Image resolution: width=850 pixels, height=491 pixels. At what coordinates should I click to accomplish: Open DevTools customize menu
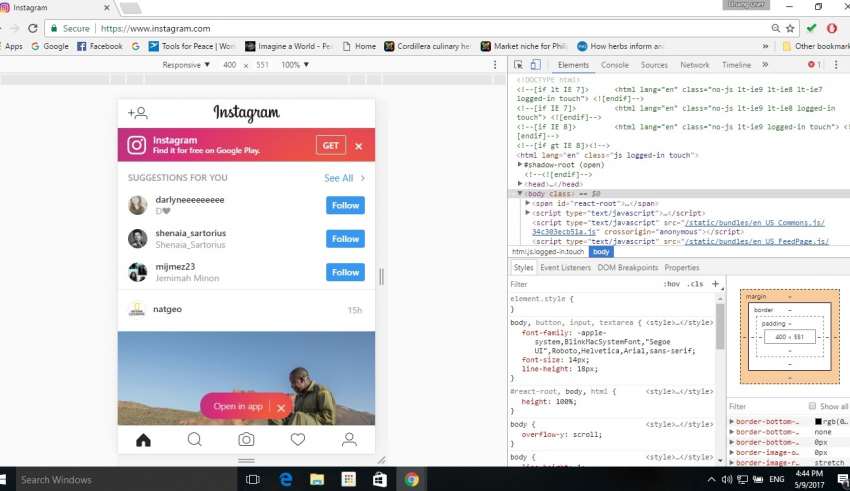pyautogui.click(x=836, y=64)
